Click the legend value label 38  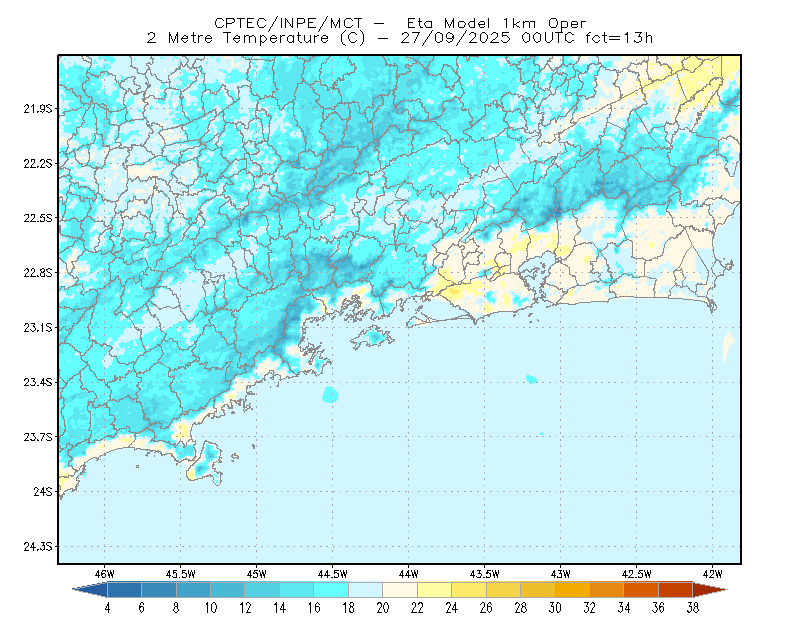point(692,607)
